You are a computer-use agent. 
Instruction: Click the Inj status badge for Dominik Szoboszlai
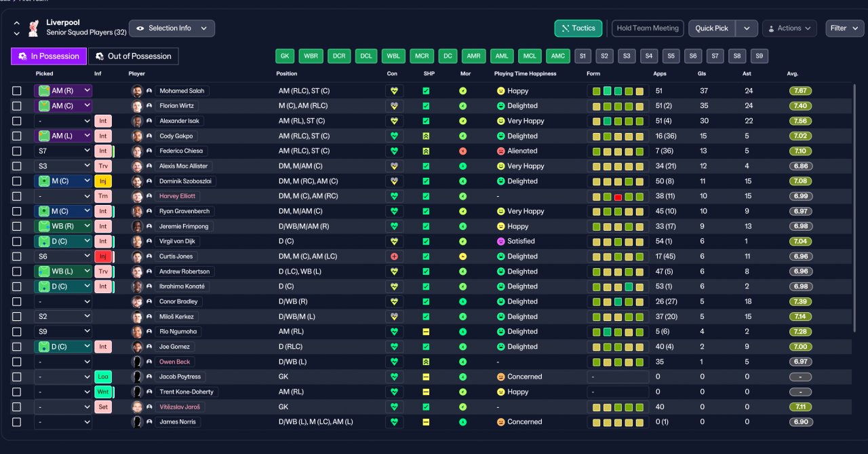pyautogui.click(x=103, y=181)
